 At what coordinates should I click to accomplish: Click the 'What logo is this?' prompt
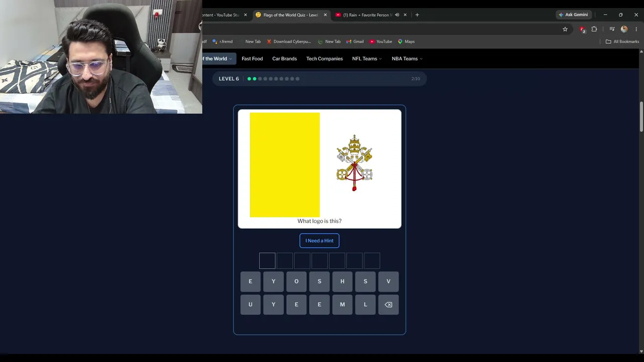click(319, 221)
